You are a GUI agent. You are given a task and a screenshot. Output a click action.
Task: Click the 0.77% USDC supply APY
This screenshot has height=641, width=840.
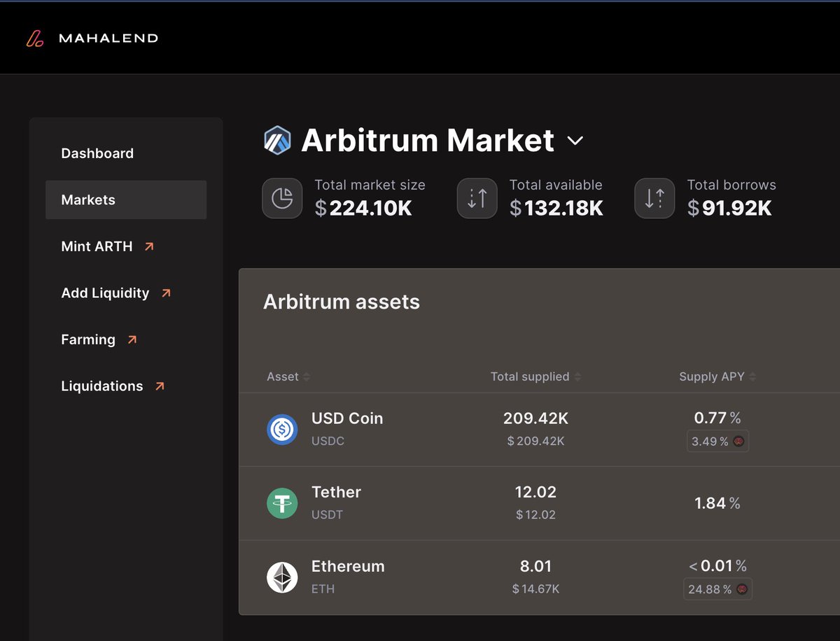[717, 418]
